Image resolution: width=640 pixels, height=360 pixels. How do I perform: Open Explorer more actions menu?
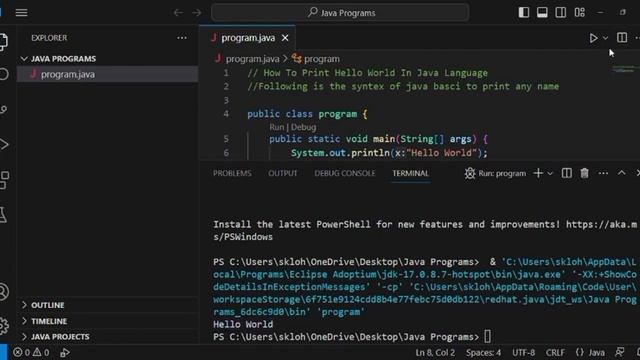pyautogui.click(x=182, y=38)
